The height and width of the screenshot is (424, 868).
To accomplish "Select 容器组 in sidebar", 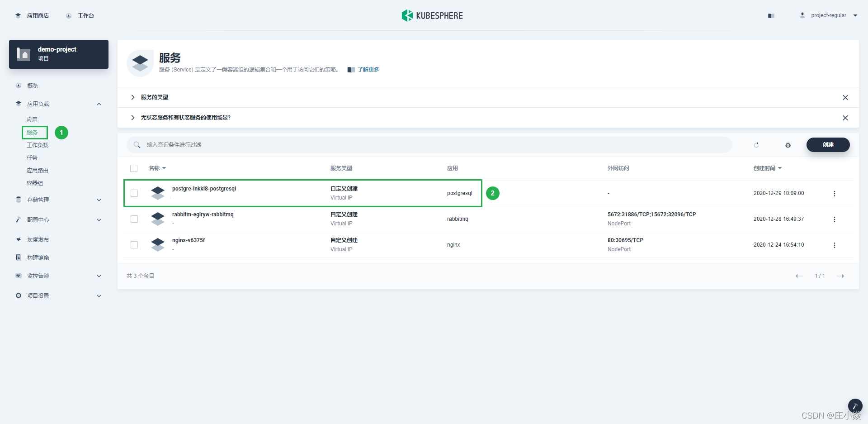I will coord(35,183).
